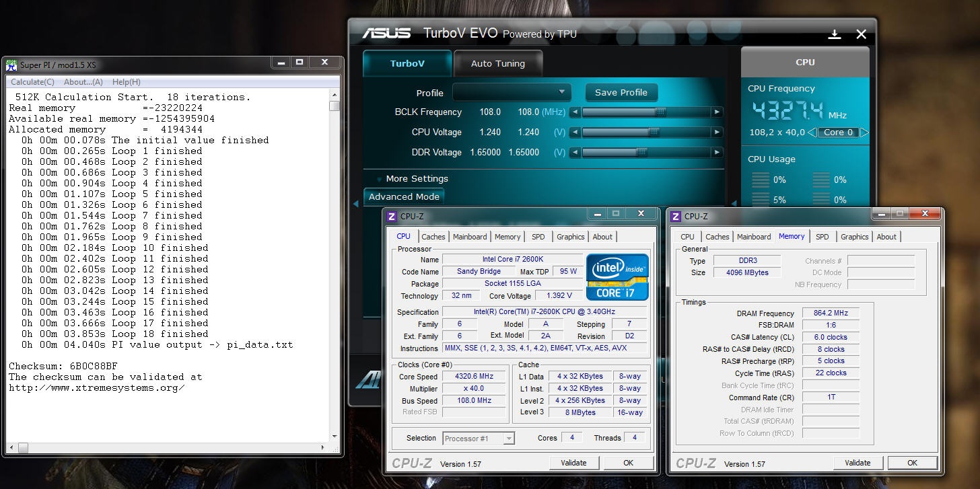This screenshot has height=489, width=980.
Task: Open the SPD tab in the right CPU-Z window
Action: 823,237
